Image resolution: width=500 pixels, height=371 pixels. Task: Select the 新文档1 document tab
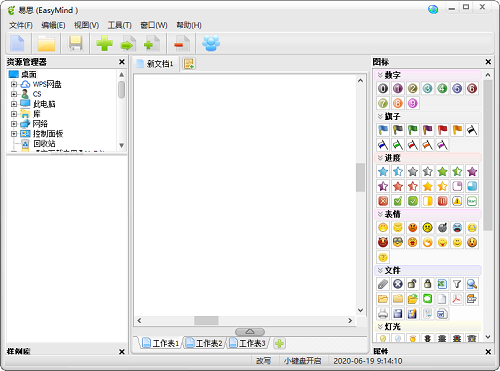pos(156,64)
